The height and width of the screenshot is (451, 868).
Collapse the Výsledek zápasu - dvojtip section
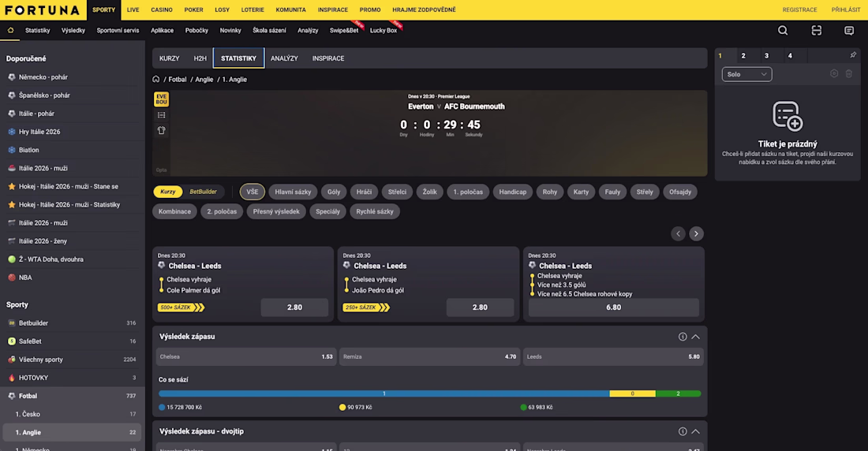tap(696, 431)
